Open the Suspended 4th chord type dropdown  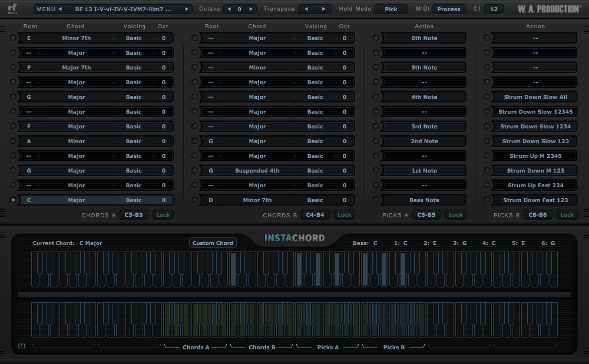pos(257,171)
